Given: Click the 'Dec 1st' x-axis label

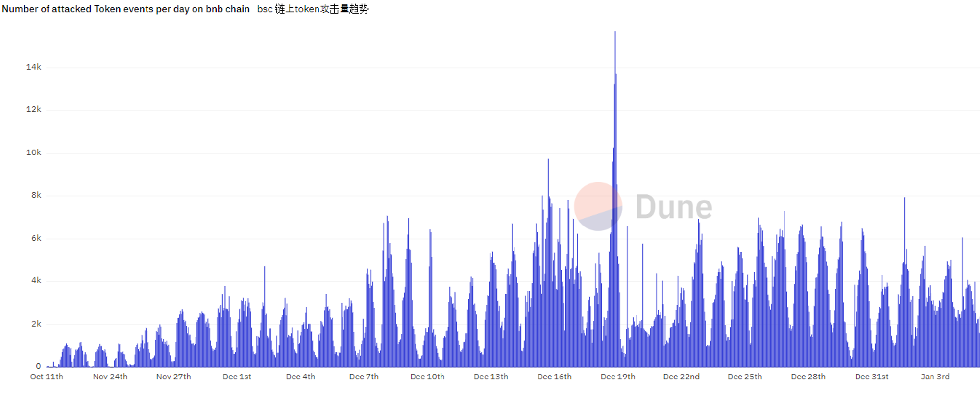Looking at the screenshot, I should [x=237, y=377].
